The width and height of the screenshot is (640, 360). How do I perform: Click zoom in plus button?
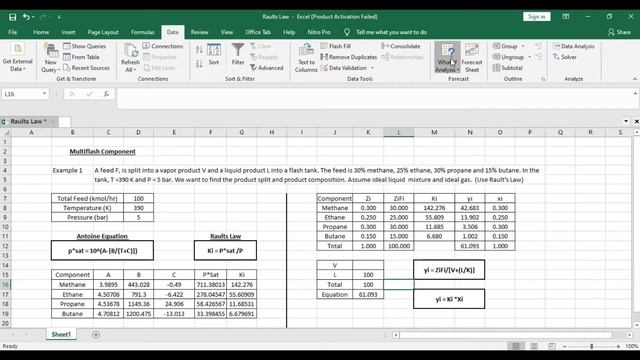tap(618, 346)
